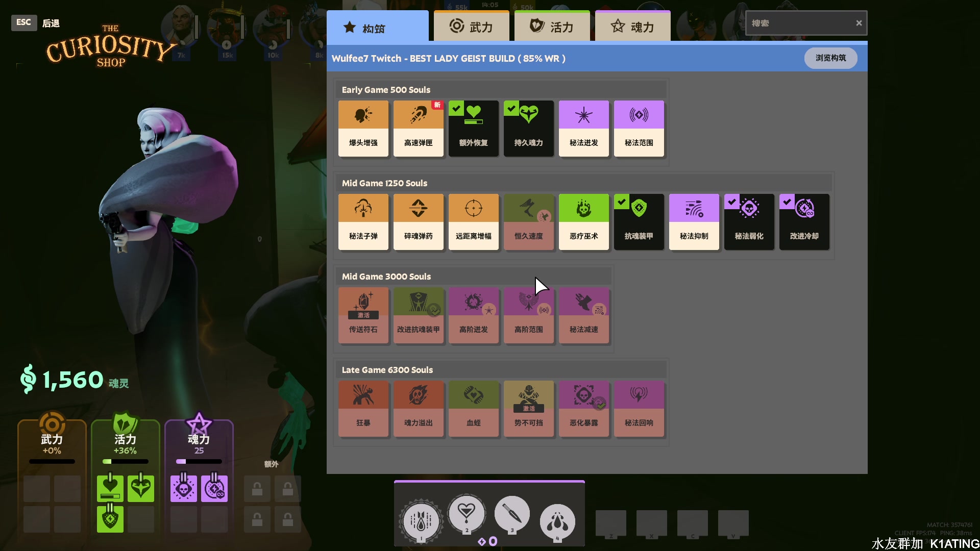Click the owned 秘法弱化 item
The width and height of the screenshot is (980, 551).
749,222
